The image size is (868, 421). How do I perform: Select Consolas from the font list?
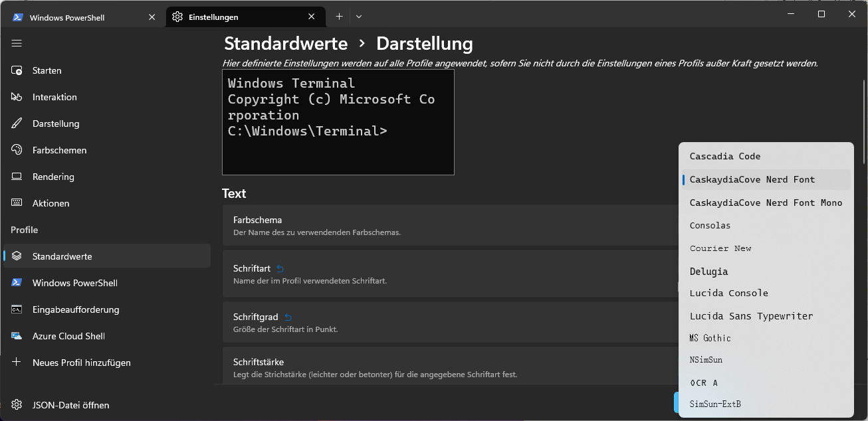coord(710,225)
